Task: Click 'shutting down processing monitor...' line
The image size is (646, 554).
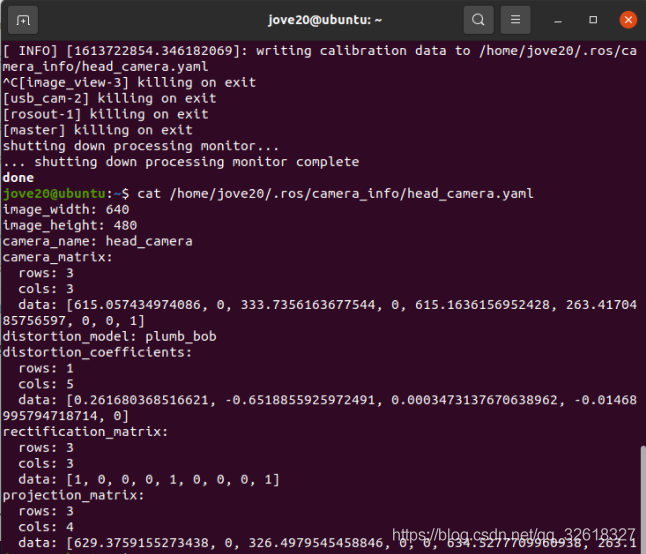Action: tap(141, 146)
